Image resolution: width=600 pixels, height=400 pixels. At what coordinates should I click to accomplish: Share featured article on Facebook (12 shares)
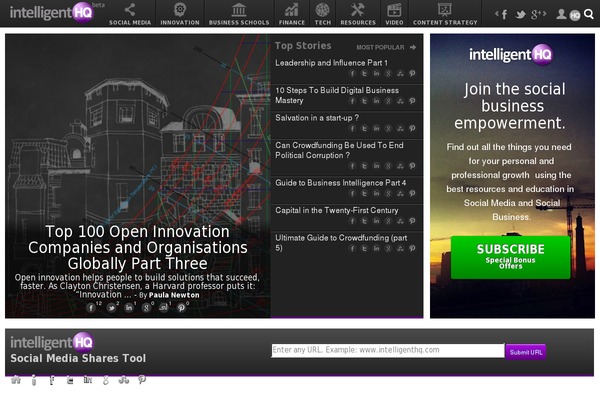tap(91, 307)
